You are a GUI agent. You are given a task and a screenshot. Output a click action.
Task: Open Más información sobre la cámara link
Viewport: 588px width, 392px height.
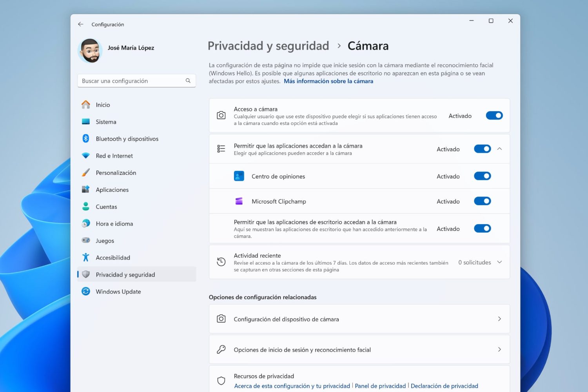click(328, 81)
